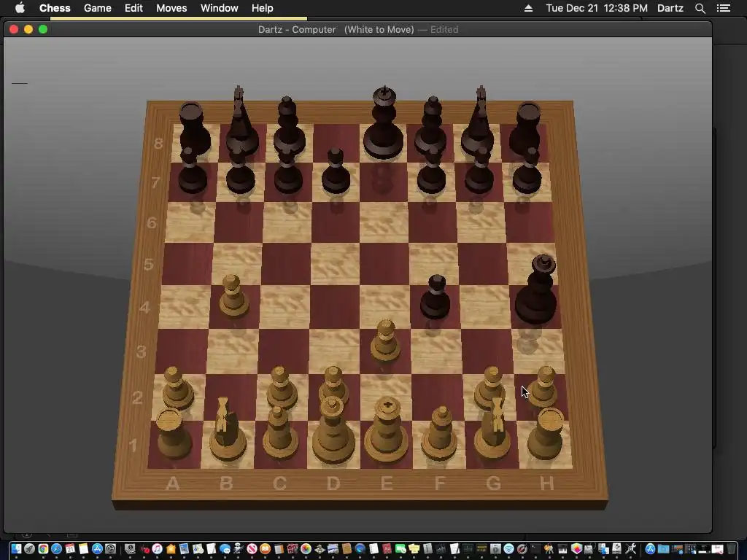This screenshot has width=747, height=560.
Task: Open the Window menu
Action: 219,8
